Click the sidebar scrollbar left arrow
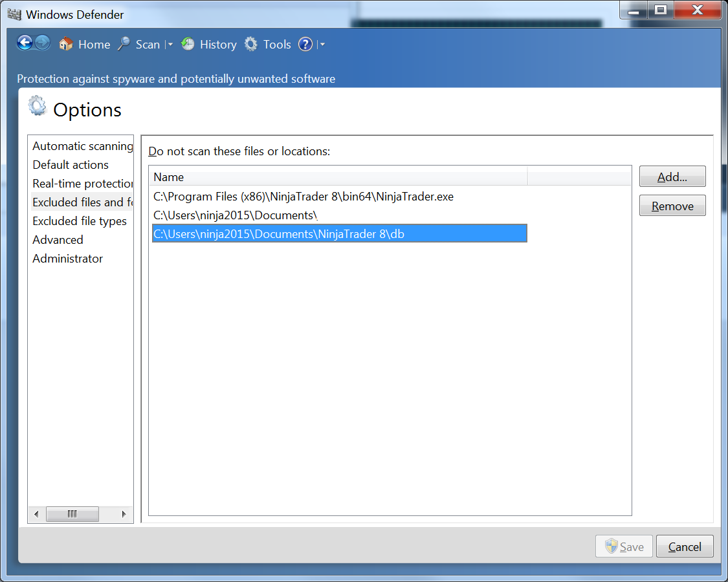The width and height of the screenshot is (728, 582). tap(36, 513)
